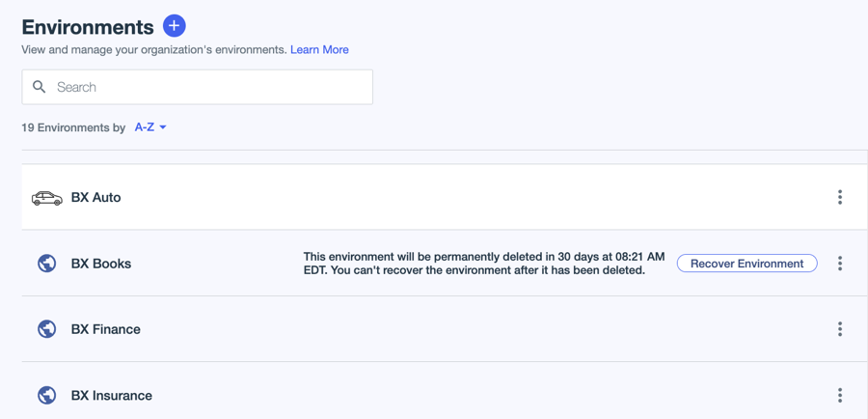
Task: Open the BX Insurance options menu
Action: [x=840, y=395]
